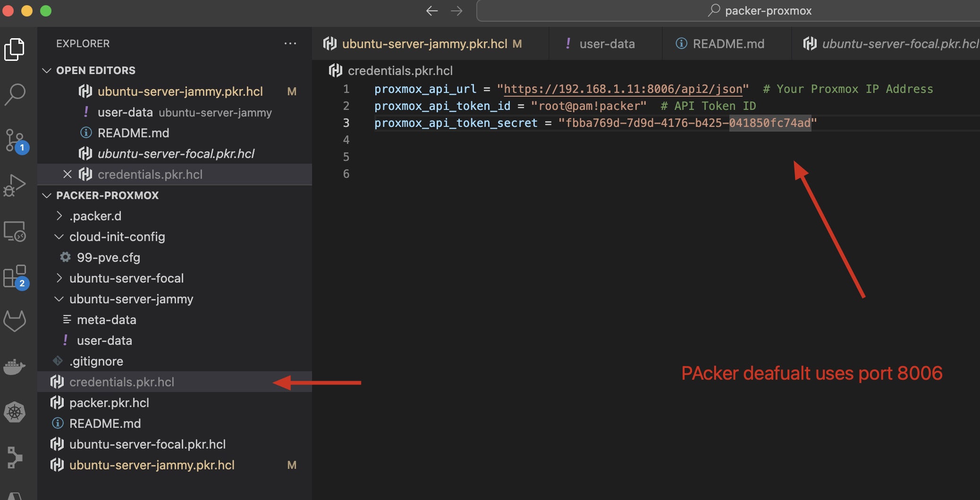Click the Proxmox API URL link
Viewport: 980px width, 500px height.
(623, 89)
